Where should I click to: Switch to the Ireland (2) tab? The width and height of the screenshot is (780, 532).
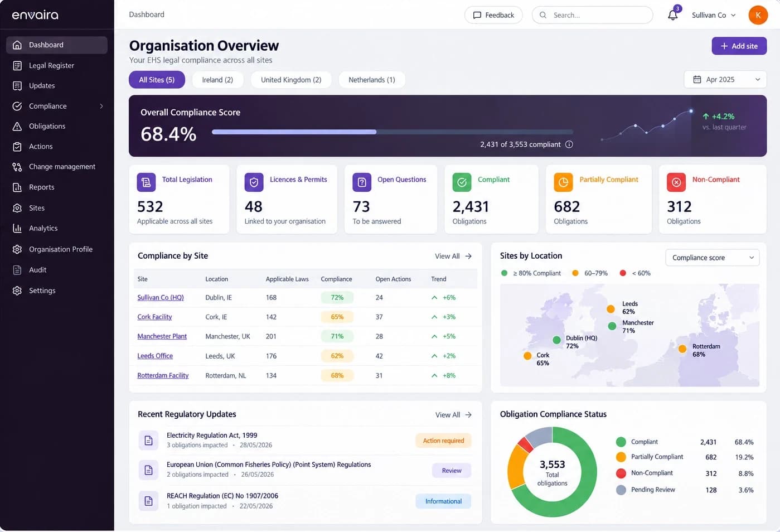point(217,80)
